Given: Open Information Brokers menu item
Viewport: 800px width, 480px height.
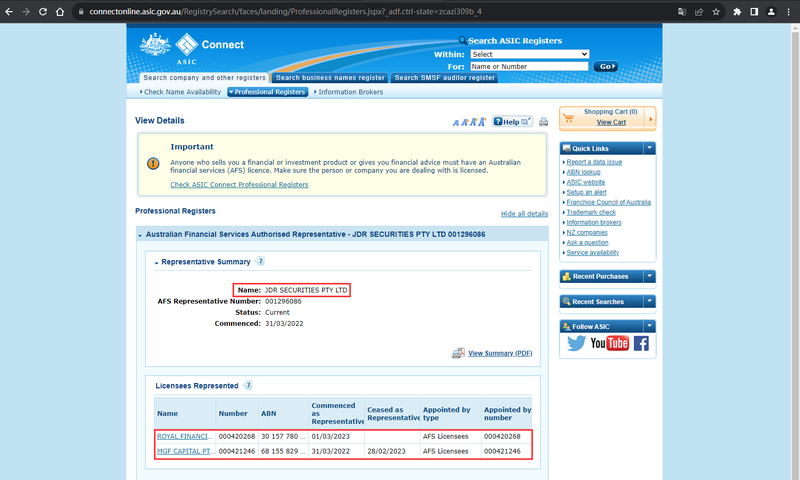Looking at the screenshot, I should [x=351, y=92].
